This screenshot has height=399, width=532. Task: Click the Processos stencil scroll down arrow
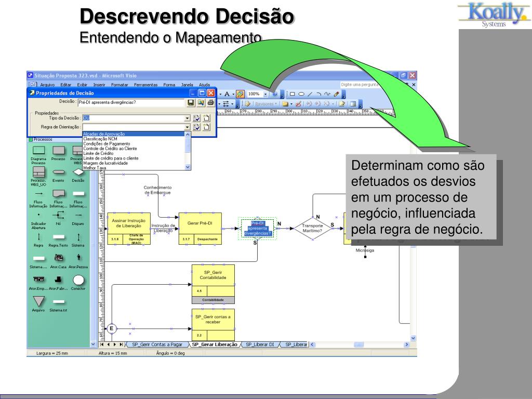point(93,344)
